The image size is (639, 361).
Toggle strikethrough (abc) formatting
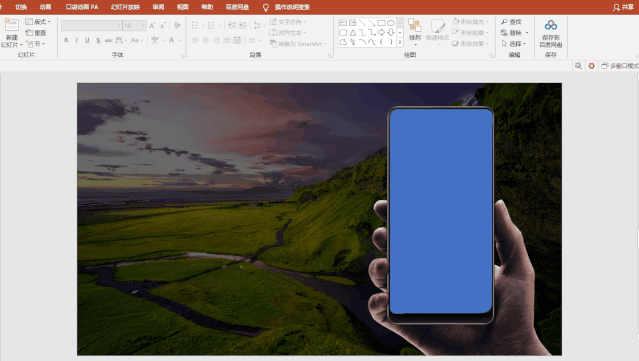tap(108, 40)
